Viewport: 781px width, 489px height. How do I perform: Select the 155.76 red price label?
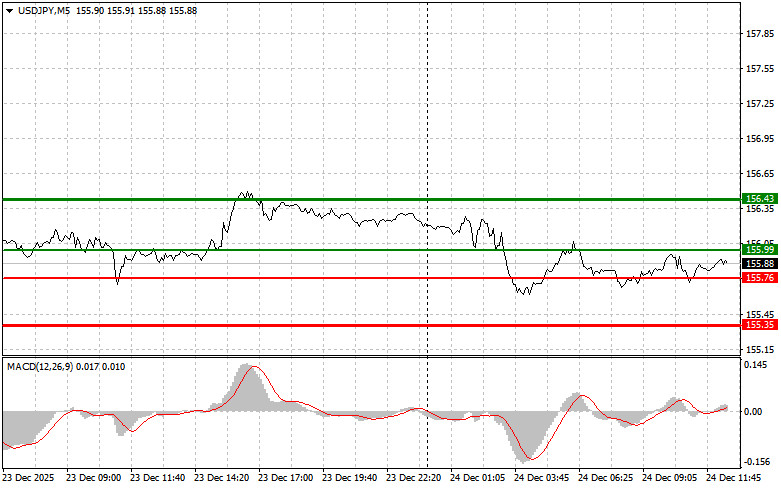[760, 277]
